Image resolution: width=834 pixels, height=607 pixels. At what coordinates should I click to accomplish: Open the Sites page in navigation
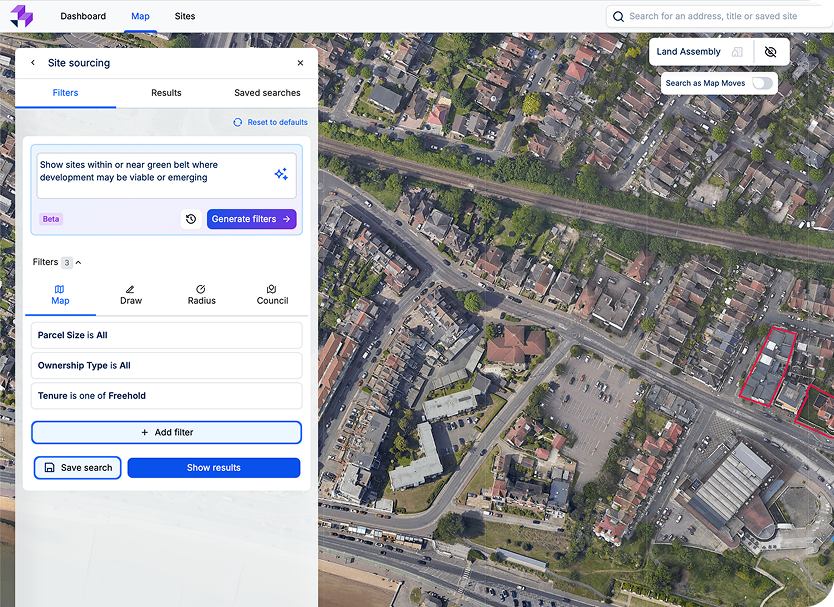click(x=184, y=17)
